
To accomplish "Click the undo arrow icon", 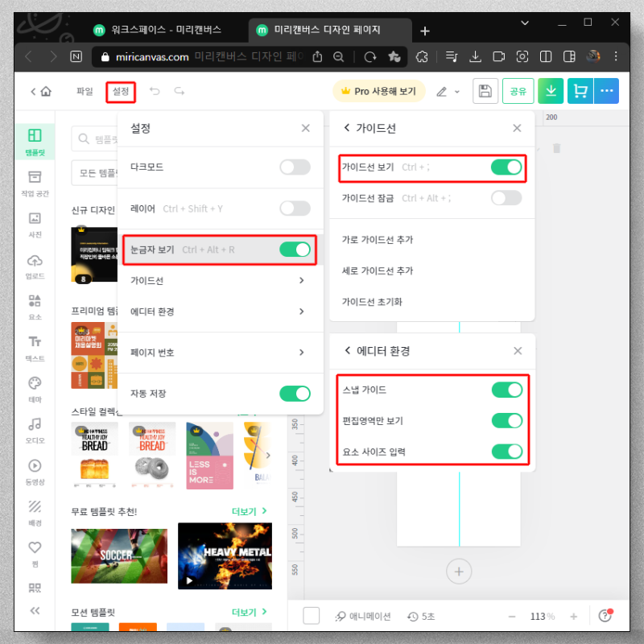I will click(x=155, y=91).
